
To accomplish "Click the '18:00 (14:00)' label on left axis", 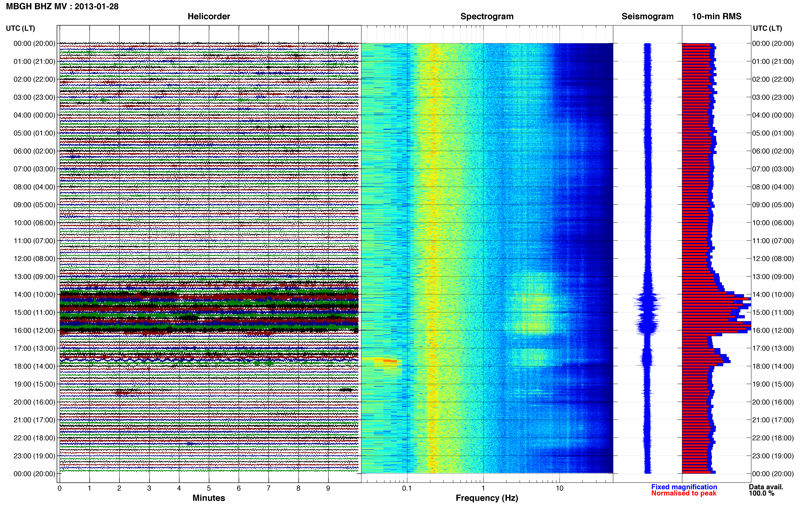I will pyautogui.click(x=34, y=366).
